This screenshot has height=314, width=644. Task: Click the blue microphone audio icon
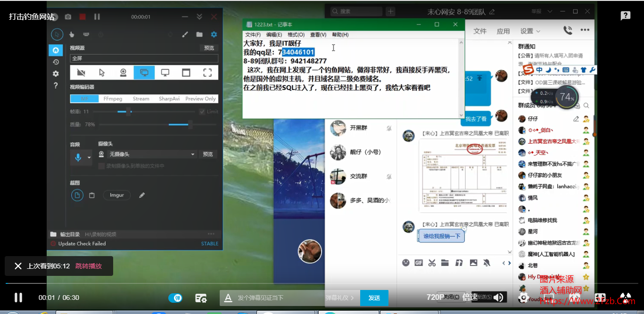coord(78,157)
